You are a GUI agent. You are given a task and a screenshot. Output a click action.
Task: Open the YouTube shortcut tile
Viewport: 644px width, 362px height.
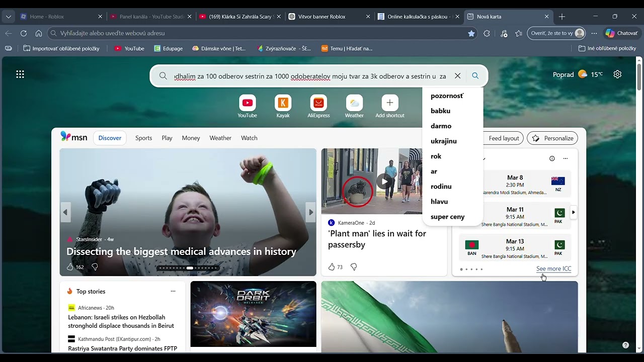[x=247, y=107]
